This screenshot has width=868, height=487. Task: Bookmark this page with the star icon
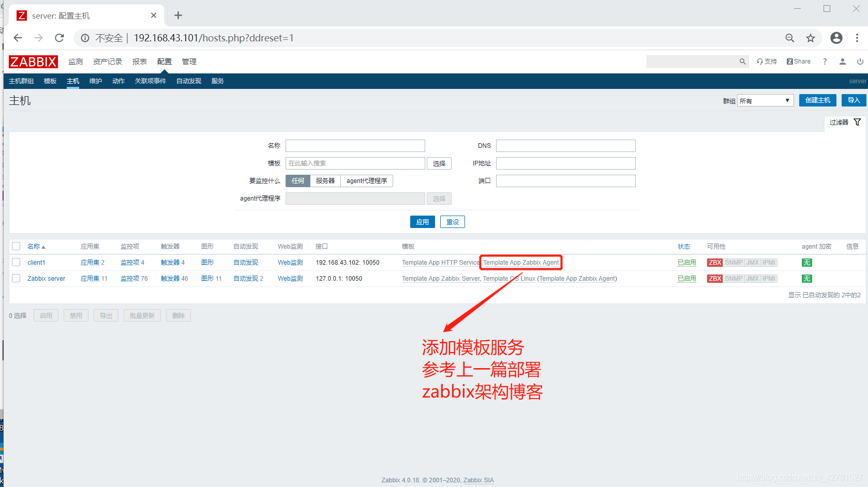pos(811,38)
